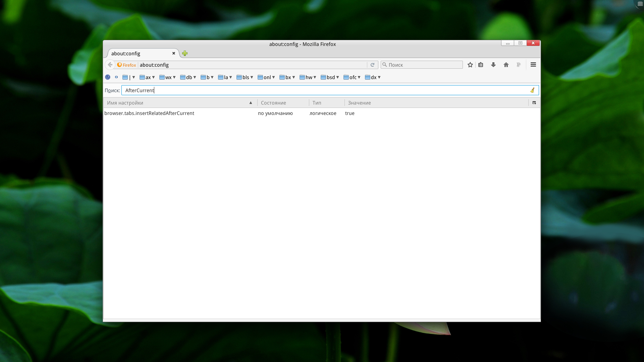Open the onl bookmarks folder dropdown
The image size is (644, 362).
pyautogui.click(x=266, y=77)
